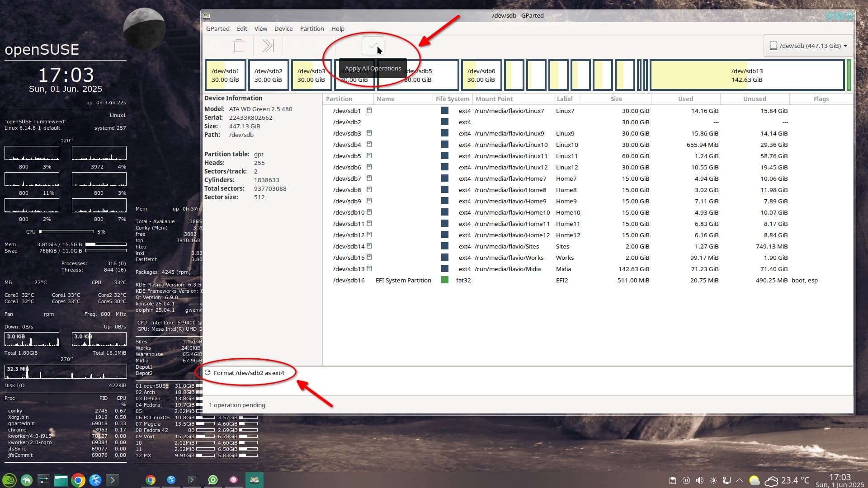Select the /dev/sdb6 block in the disk map
This screenshot has height=488, width=868.
[x=481, y=75]
